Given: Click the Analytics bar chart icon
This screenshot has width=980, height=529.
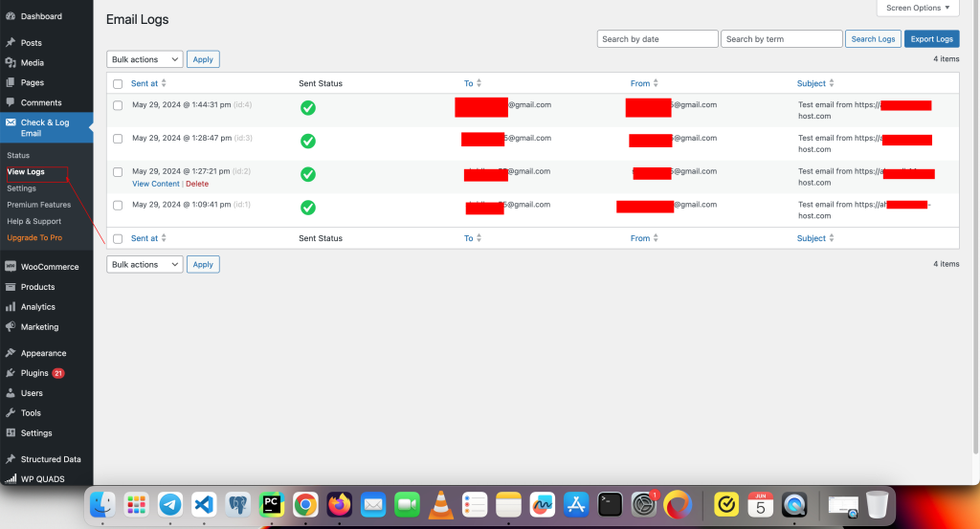Looking at the screenshot, I should [x=11, y=307].
